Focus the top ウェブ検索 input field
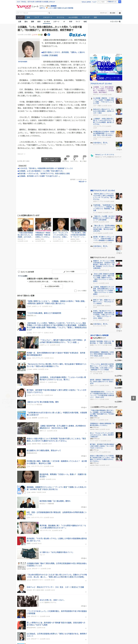 tap(102, 2)
